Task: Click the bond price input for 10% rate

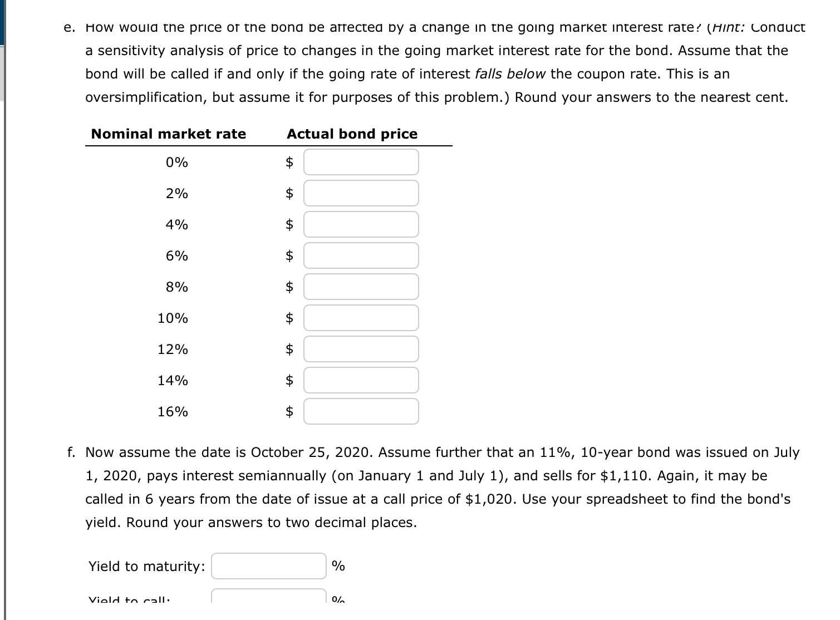Action: [x=361, y=318]
